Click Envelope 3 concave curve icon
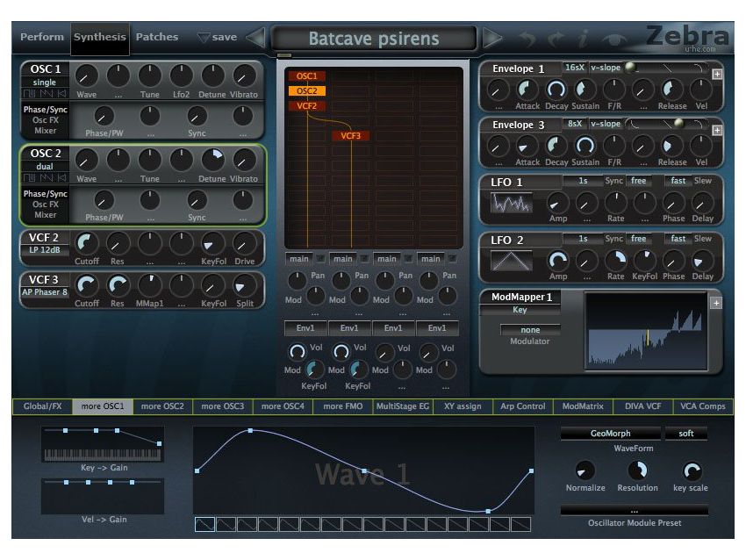 tap(635, 125)
